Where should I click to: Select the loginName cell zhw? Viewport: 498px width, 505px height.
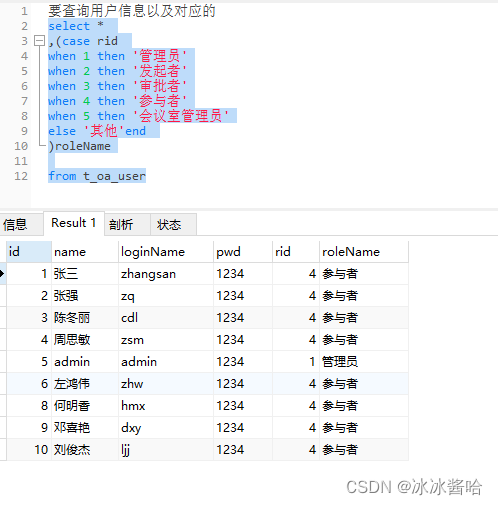pos(166,384)
